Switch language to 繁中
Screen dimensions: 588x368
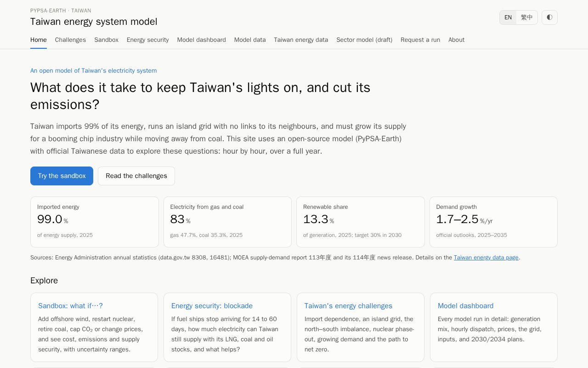pos(527,17)
